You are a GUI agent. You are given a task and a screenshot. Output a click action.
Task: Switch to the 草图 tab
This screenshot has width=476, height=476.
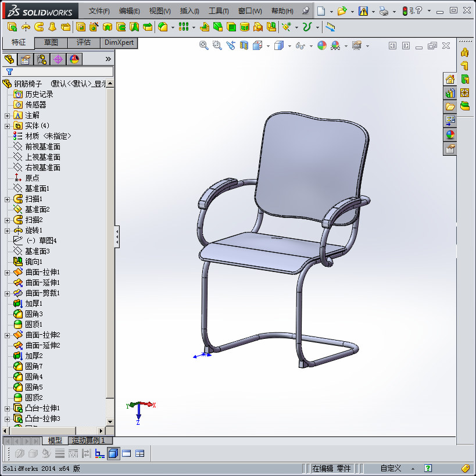51,43
